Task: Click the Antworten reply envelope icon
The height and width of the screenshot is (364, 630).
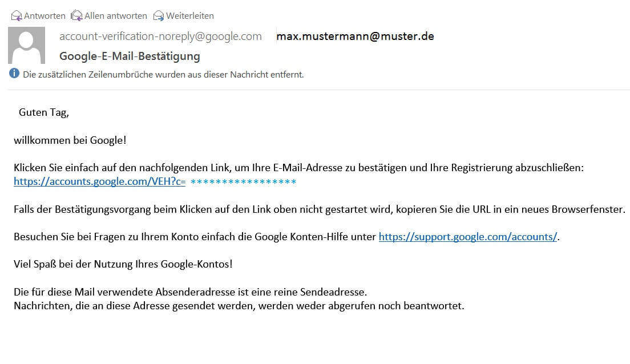Action: [17, 15]
